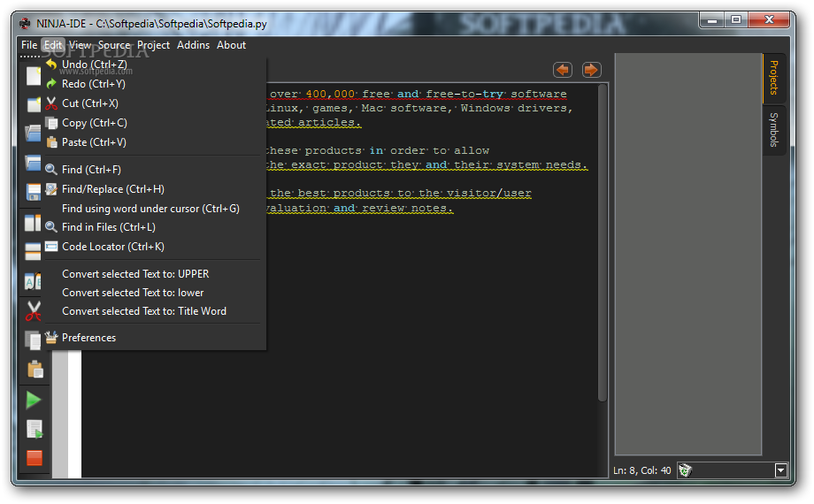This screenshot has width=814, height=504.
Task: Click the orange back navigation arrow
Action: (x=563, y=70)
